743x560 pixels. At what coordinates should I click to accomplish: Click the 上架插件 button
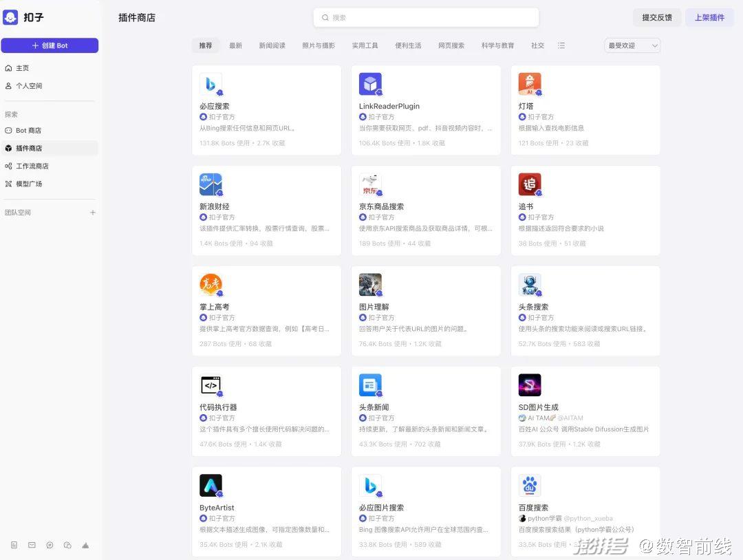point(709,18)
